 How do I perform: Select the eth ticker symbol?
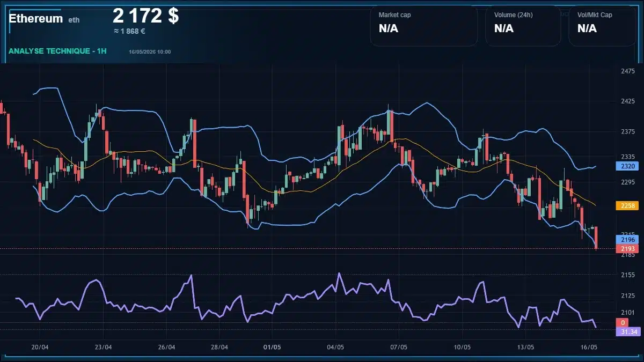[74, 20]
